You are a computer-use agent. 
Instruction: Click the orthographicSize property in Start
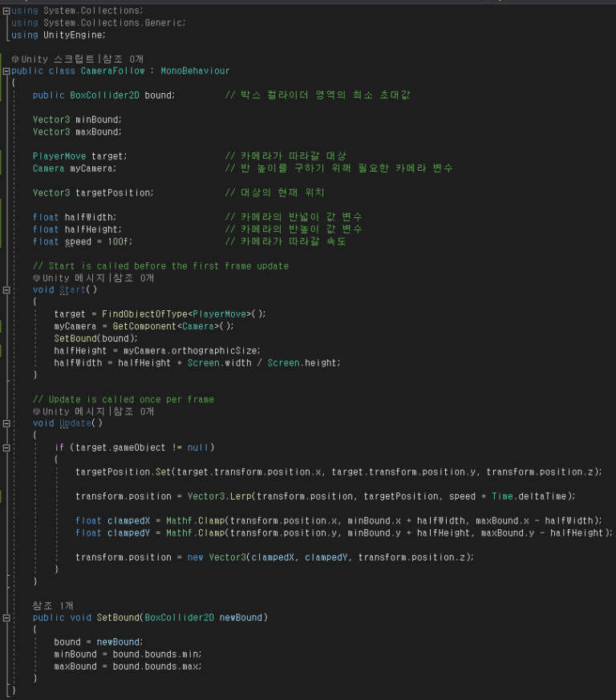click(214, 350)
